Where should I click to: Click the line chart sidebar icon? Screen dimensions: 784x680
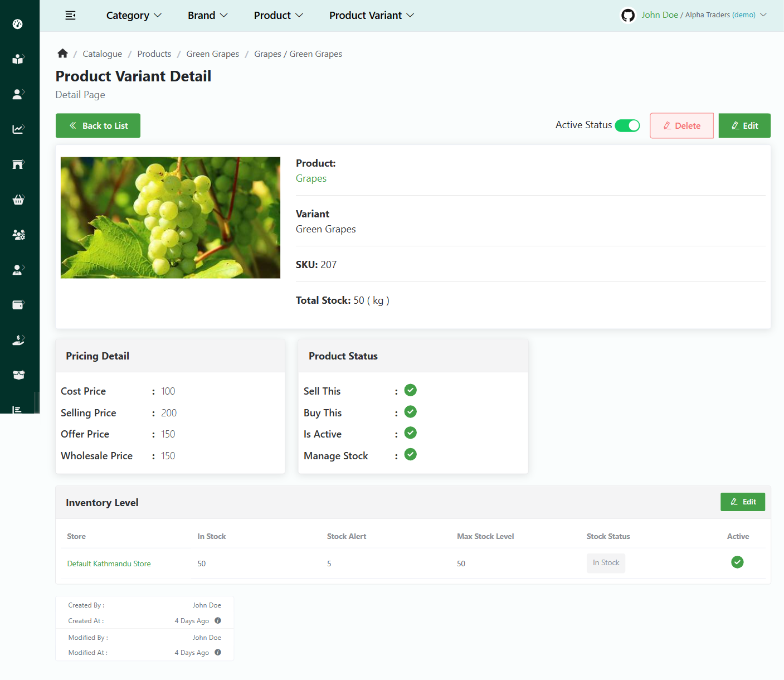(18, 129)
